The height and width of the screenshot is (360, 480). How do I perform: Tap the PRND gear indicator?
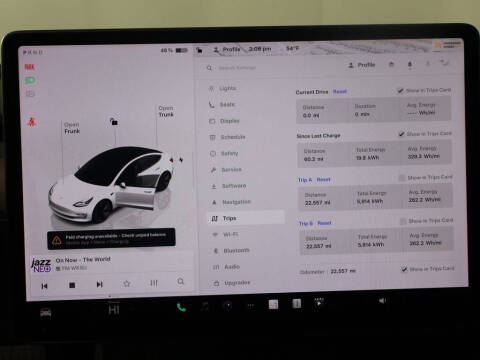pyautogui.click(x=33, y=52)
